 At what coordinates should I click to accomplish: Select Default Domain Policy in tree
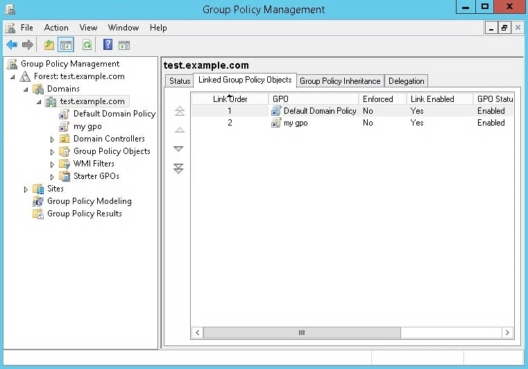pos(114,114)
